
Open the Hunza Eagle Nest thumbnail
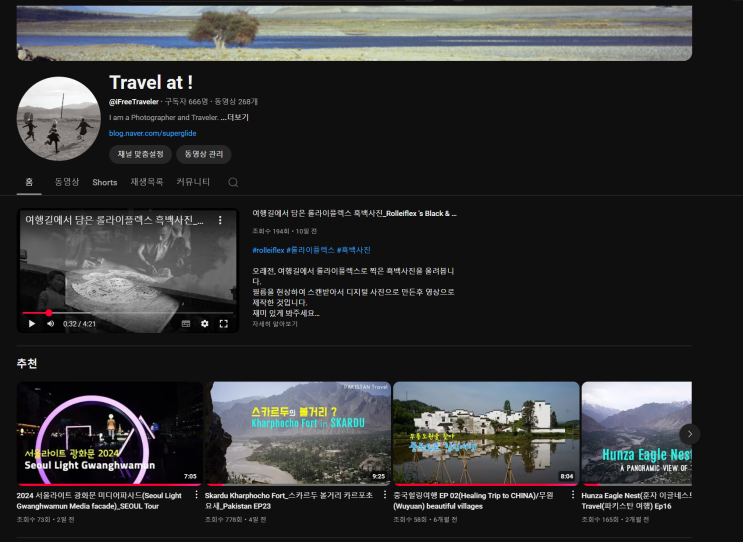[636, 434]
